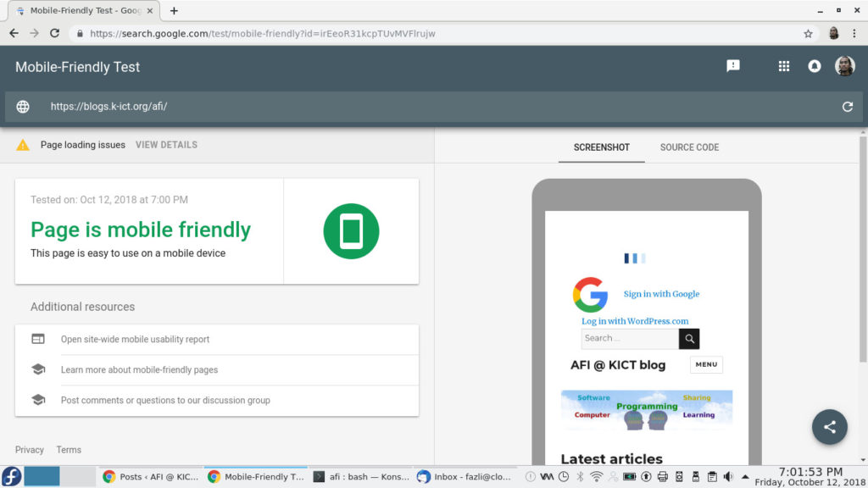Open Learn more about mobile-friendly pages

(x=216, y=369)
